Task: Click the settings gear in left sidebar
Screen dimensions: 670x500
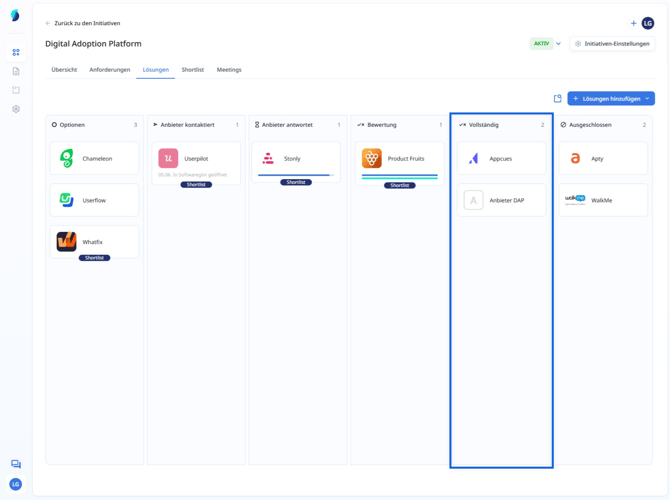Action: [x=16, y=109]
